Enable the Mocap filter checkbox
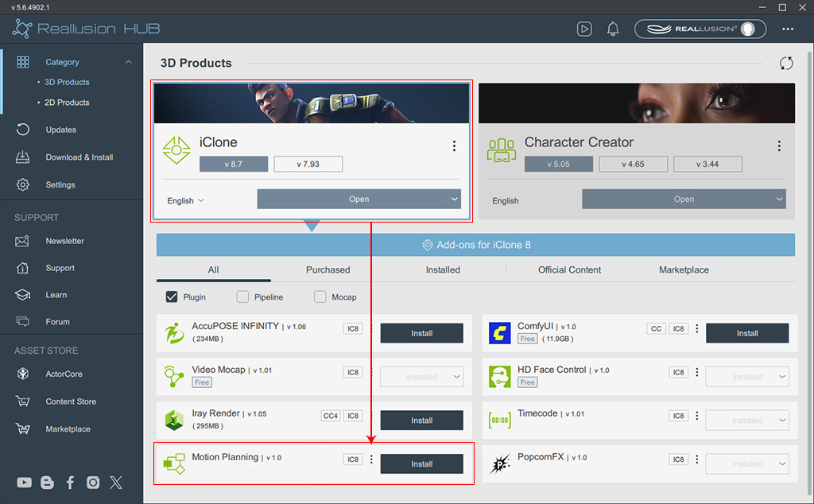 [320, 297]
